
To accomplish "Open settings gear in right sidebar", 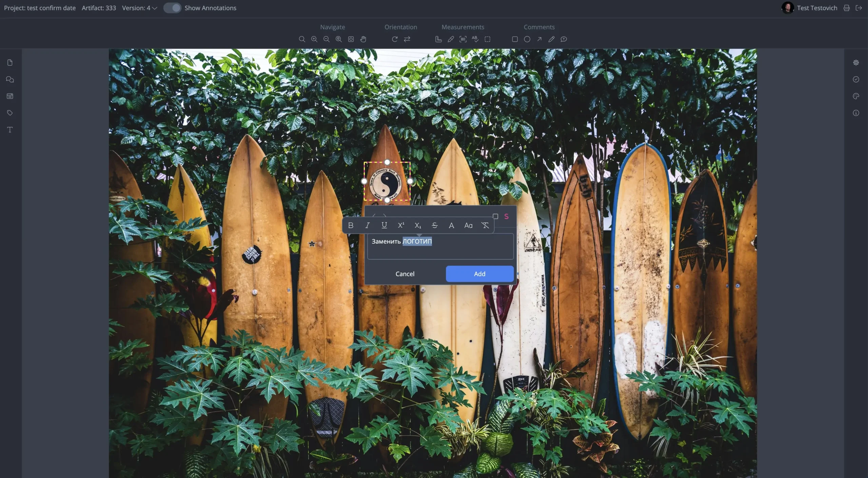I will pos(856,63).
